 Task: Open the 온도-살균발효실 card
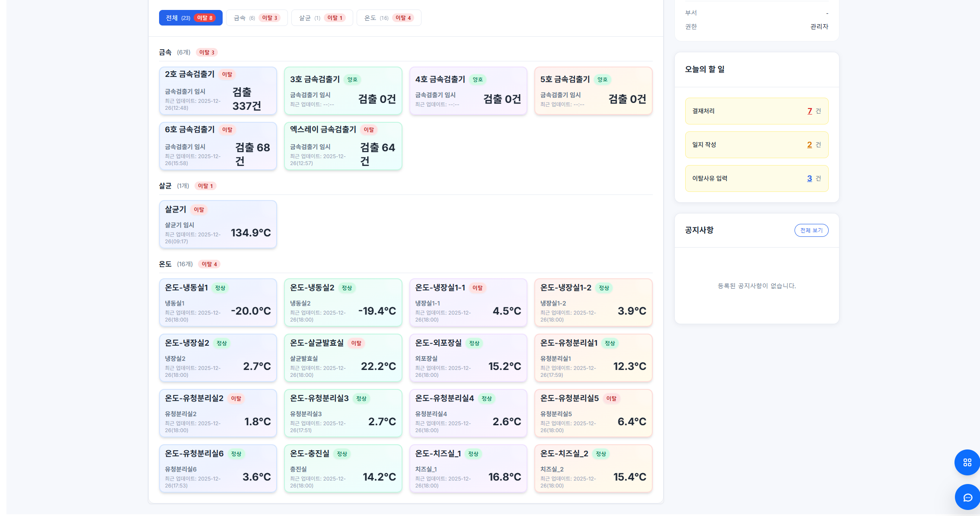(x=343, y=358)
